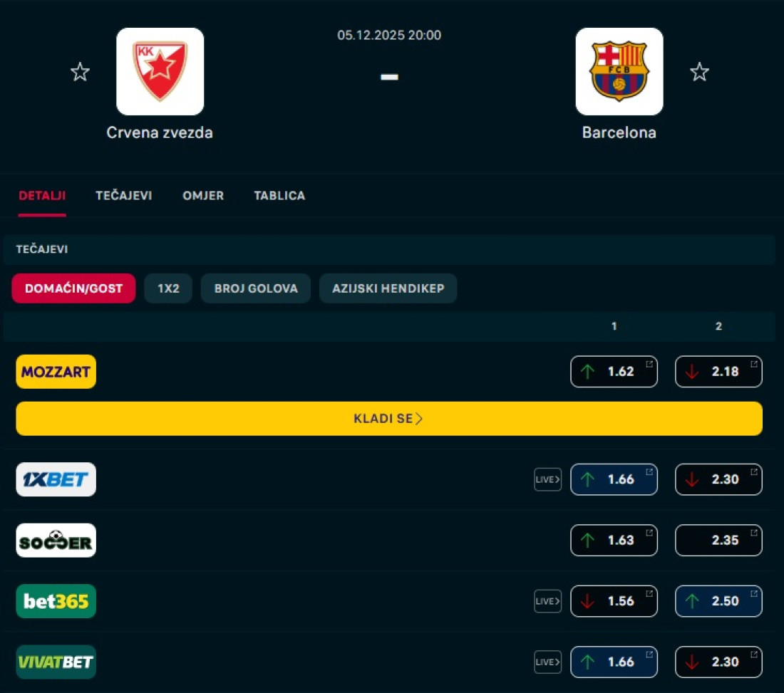Open the Soccer bookmaker logo

click(x=56, y=541)
